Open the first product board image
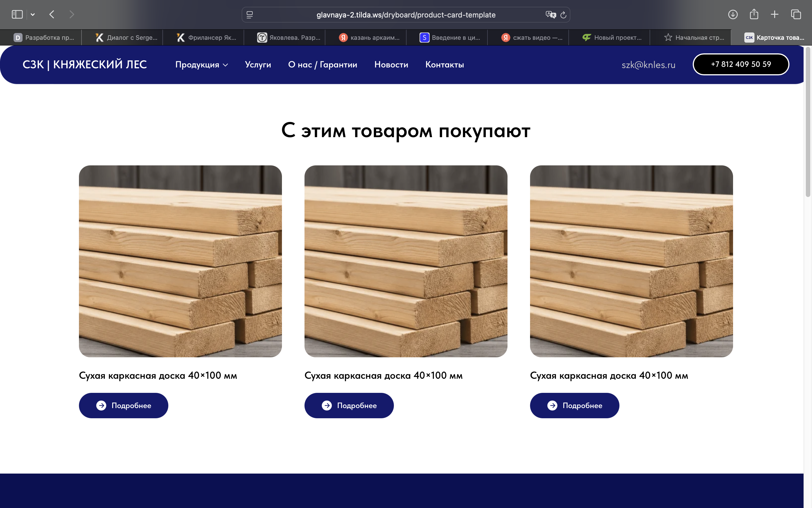This screenshot has height=508, width=812. coord(180,261)
